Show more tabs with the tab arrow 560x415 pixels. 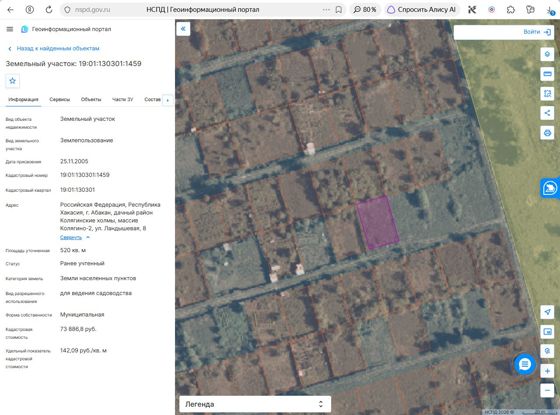[168, 100]
